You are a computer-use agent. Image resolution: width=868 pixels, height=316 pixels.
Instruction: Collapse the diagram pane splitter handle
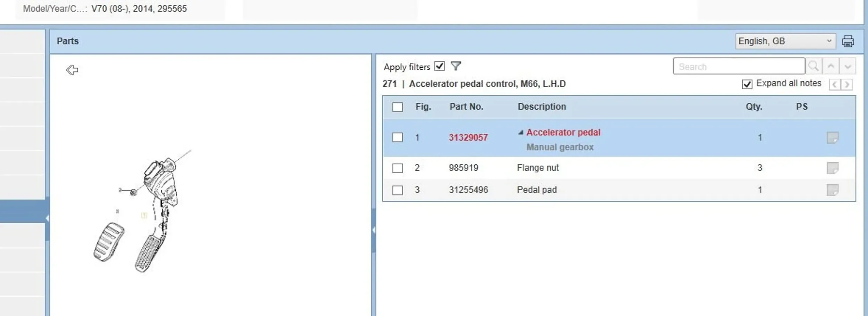374,230
